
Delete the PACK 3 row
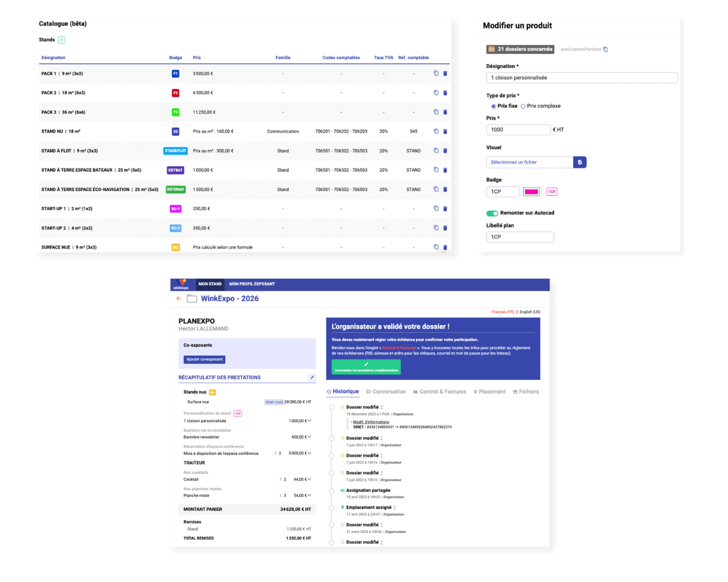point(445,112)
